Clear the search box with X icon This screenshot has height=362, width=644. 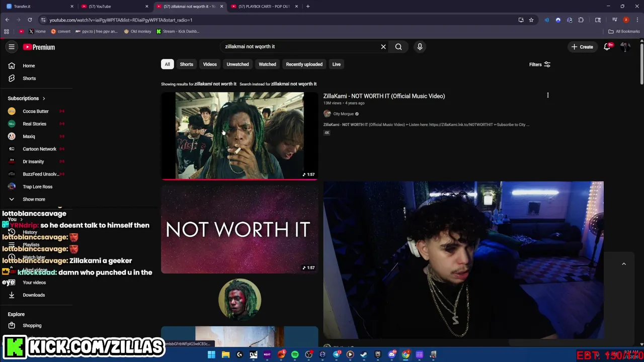point(383,47)
